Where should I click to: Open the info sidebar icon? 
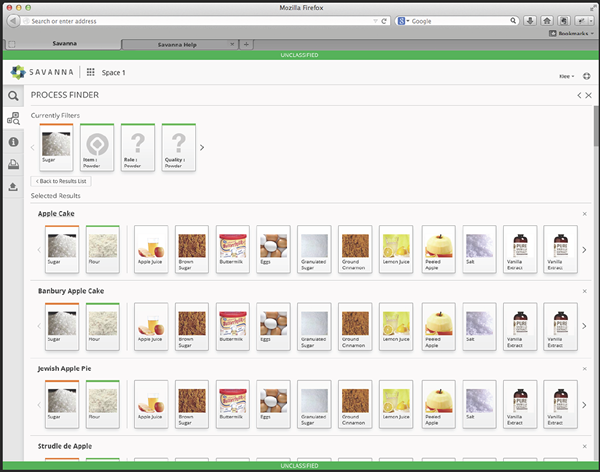coord(13,142)
